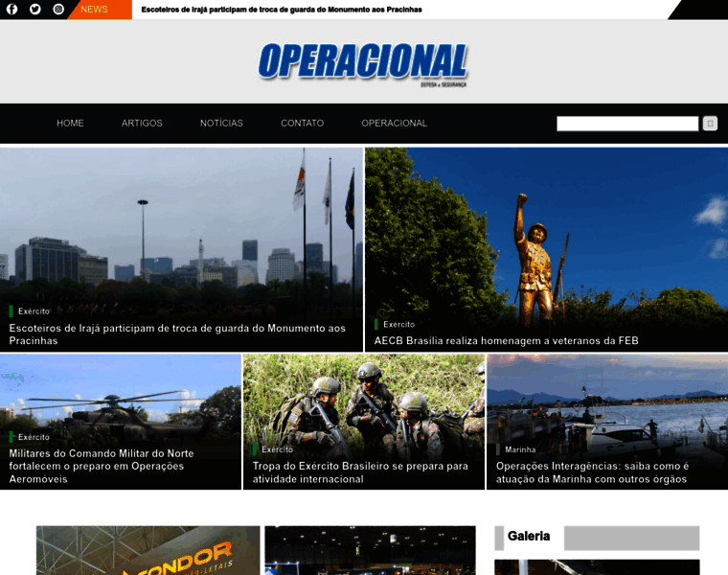
Task: Go to the HOME menu item
Action: (x=70, y=123)
